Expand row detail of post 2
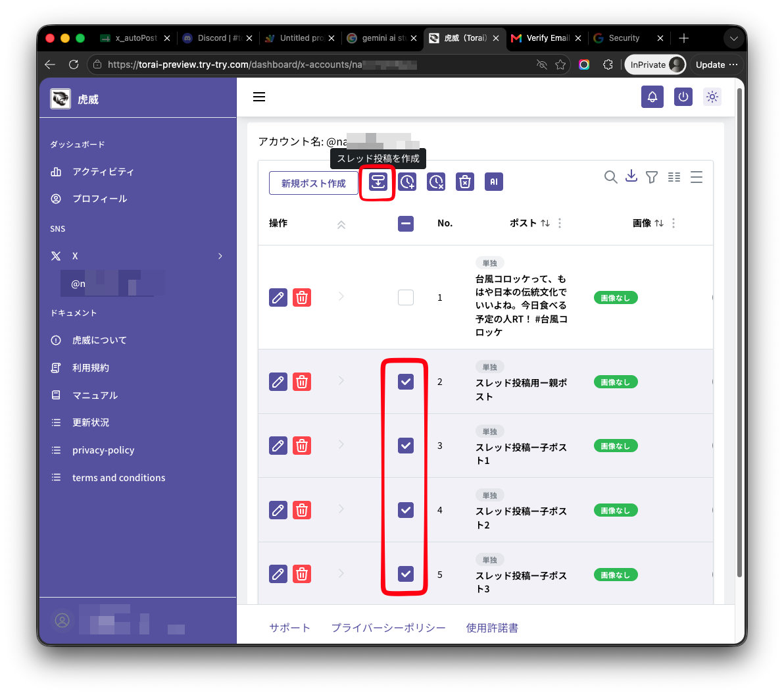This screenshot has height=695, width=784. pyautogui.click(x=341, y=381)
